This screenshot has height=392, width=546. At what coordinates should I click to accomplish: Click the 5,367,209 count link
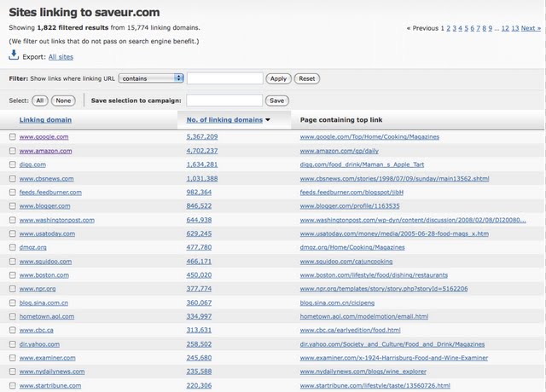[x=202, y=136]
